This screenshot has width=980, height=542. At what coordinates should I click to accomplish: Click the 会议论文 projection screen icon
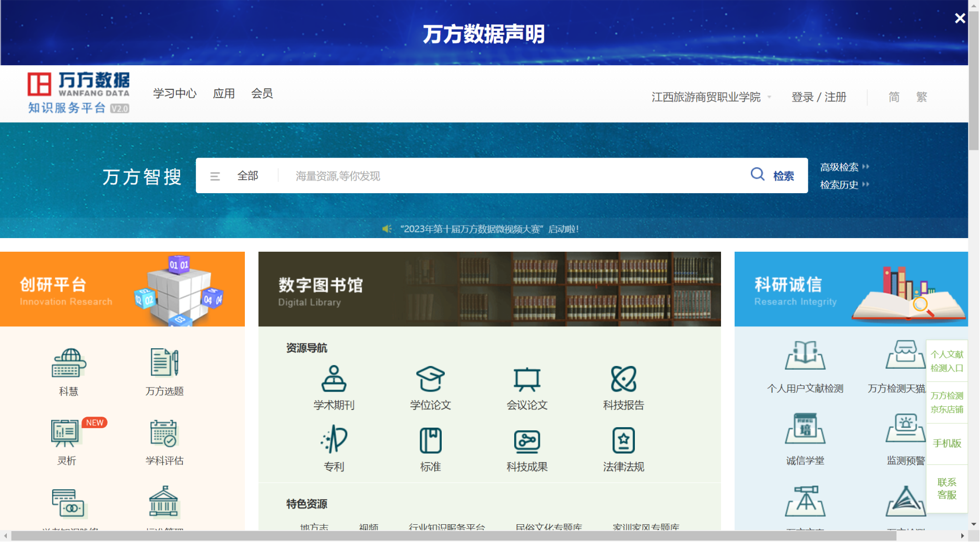tap(527, 379)
